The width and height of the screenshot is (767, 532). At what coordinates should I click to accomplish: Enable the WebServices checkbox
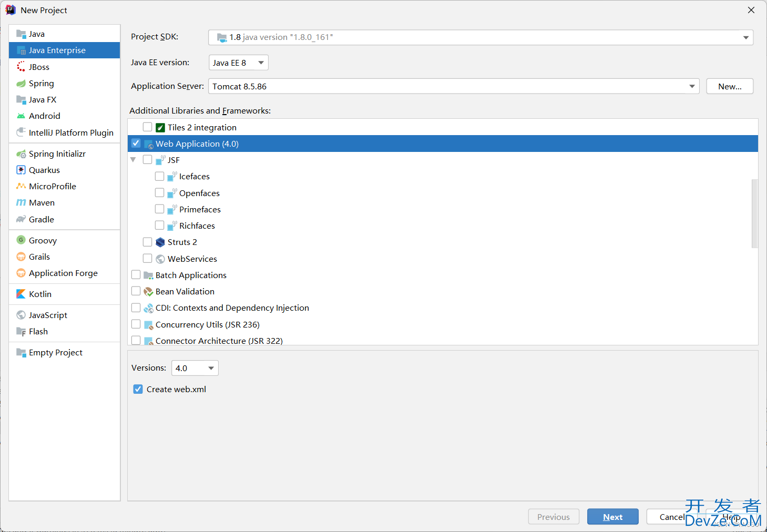pyautogui.click(x=148, y=259)
